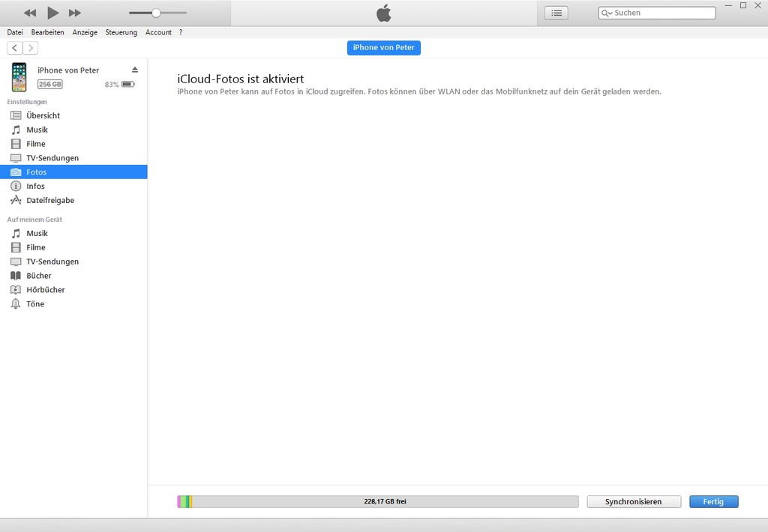Click the Fertig button
Screen dimensions: 768x532
[x=713, y=502]
